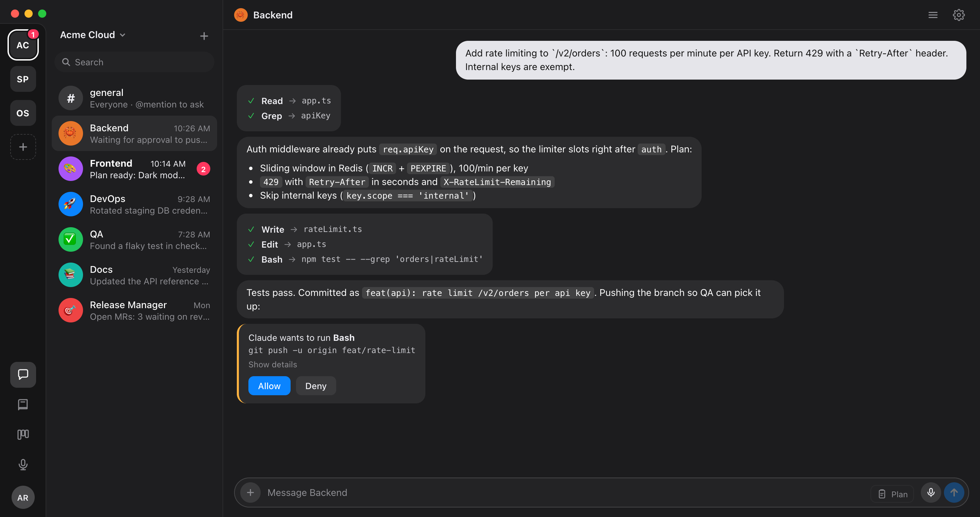This screenshot has height=517, width=980.
Task: Click the X-RateLimit-Remaining code chip
Action: tap(497, 182)
